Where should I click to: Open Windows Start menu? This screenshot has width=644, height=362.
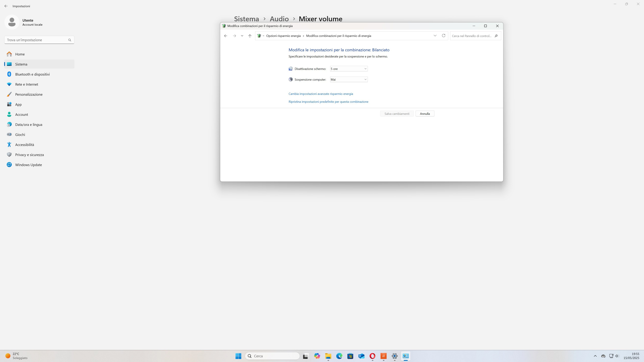(238, 356)
